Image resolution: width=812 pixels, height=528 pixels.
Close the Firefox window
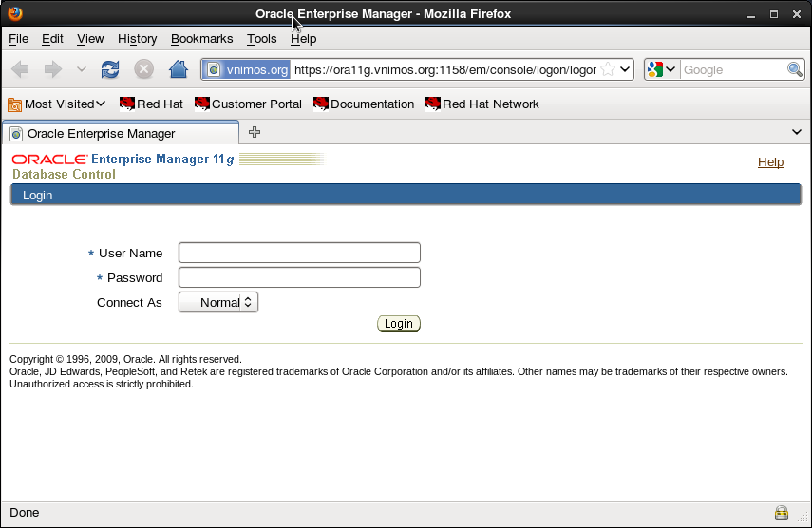click(x=797, y=14)
